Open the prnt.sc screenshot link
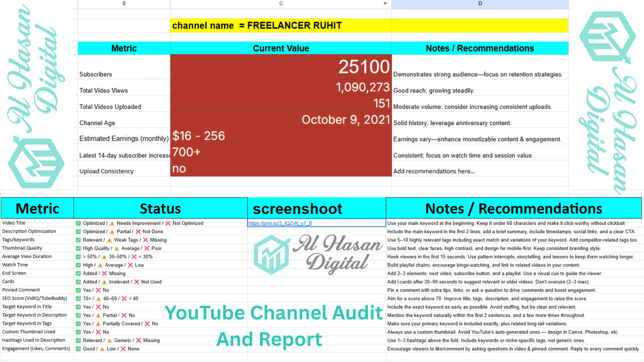The image size is (644, 362). 280,223
